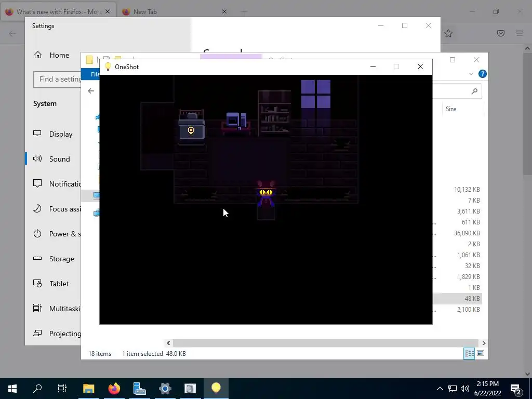The image size is (532, 399).
Task: Click File Explorer horizontal scrollbar right arrow
Action: pos(484,343)
